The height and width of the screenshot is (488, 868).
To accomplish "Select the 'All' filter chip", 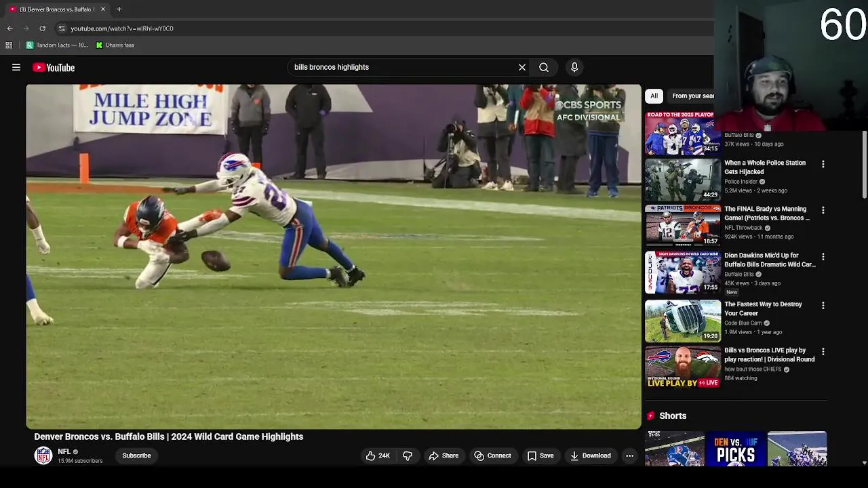I will (654, 96).
